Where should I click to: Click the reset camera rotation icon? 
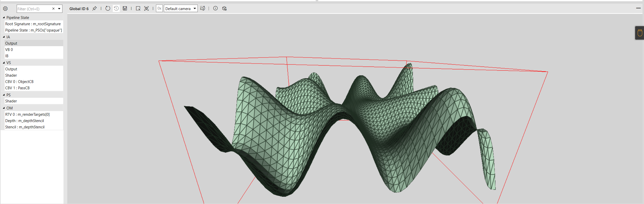coord(203,9)
